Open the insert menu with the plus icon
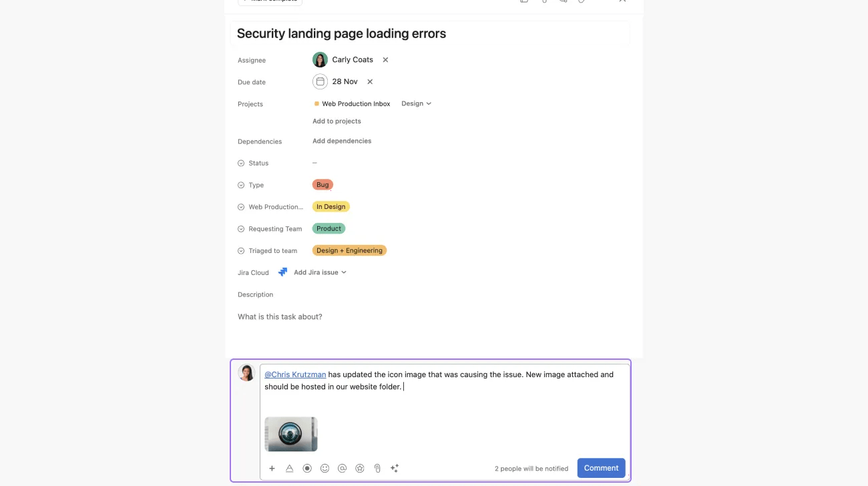 click(x=272, y=468)
